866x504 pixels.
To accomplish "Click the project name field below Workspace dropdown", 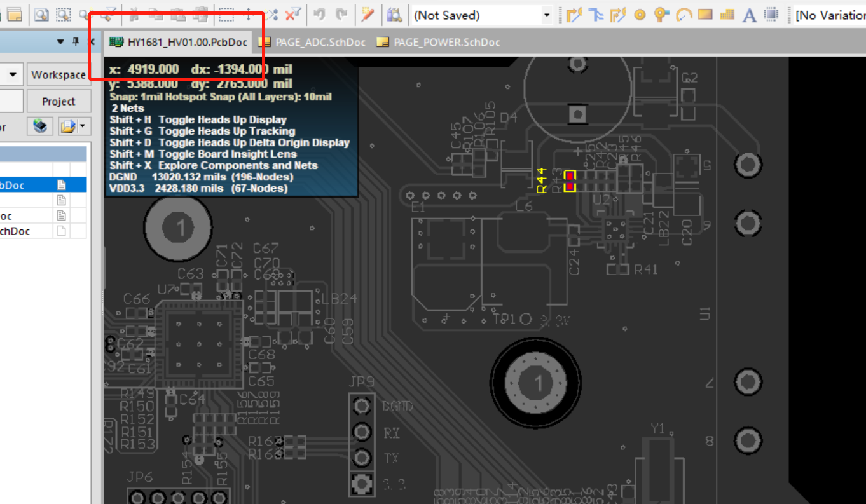I will point(11,101).
